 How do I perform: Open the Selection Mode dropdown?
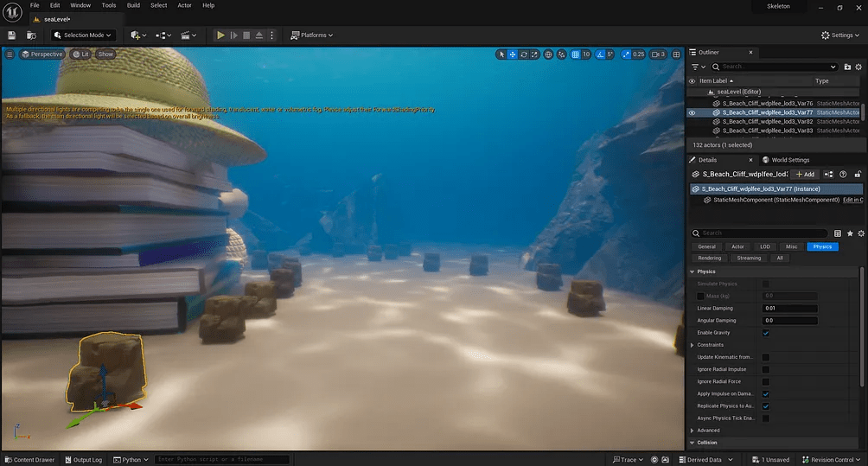[82, 35]
